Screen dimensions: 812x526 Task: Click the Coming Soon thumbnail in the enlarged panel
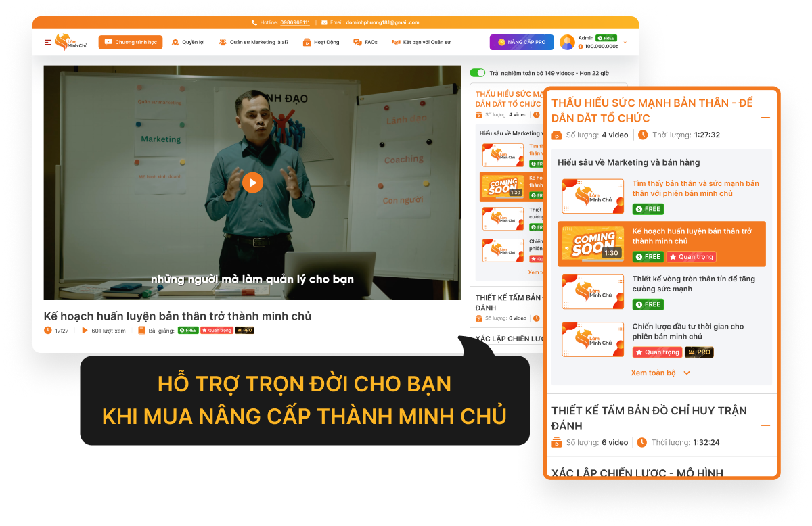593,244
